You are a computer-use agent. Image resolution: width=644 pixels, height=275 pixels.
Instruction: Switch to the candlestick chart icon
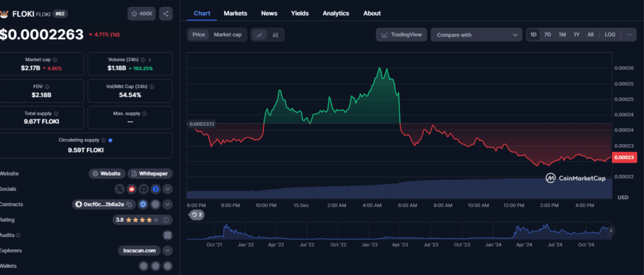(275, 35)
